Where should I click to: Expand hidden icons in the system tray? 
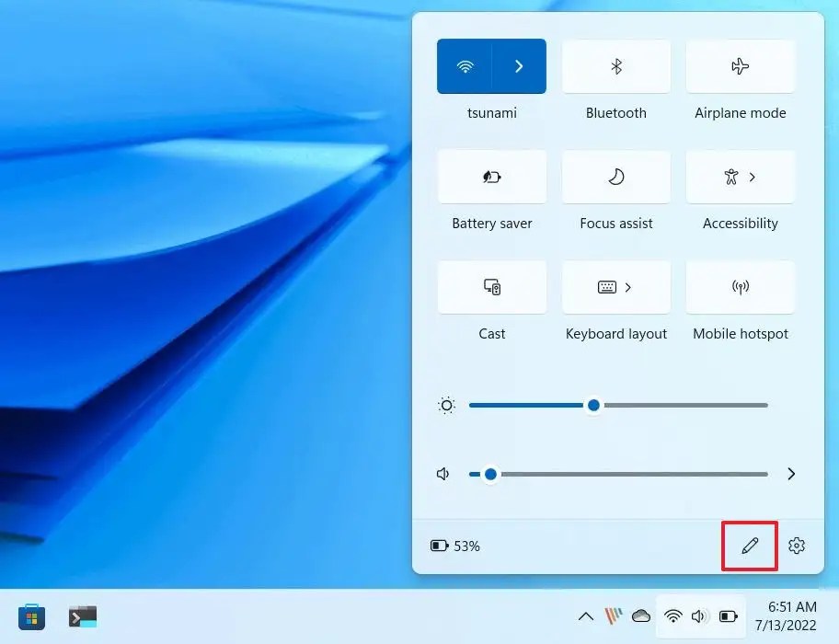[x=586, y=616]
